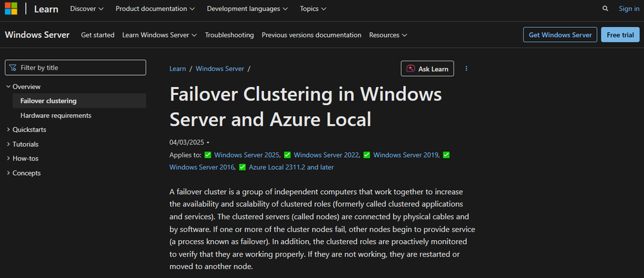Viewport: 644px width, 278px height.
Task: Click the Ask Learn sparkle icon
Action: point(410,68)
